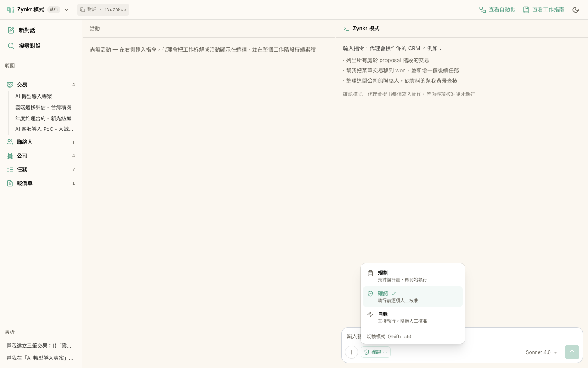This screenshot has height=368, width=588.
Task: Open the 任務 scope
Action: [41, 169]
